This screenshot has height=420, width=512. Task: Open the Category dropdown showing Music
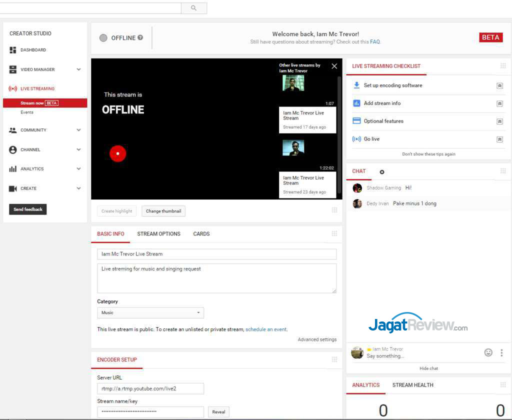(150, 313)
